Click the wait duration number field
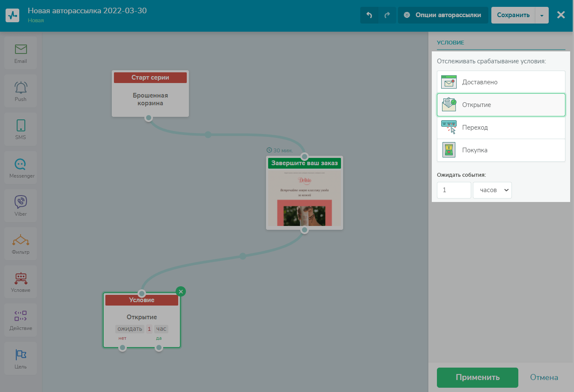This screenshot has width=574, height=392. pos(454,190)
